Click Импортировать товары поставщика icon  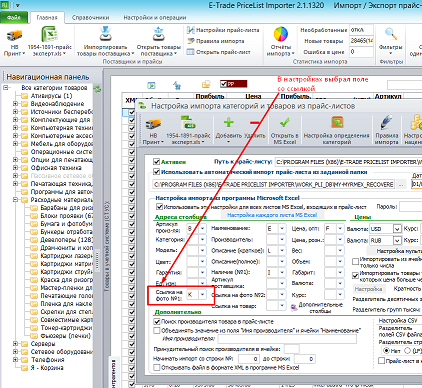pos(105,34)
